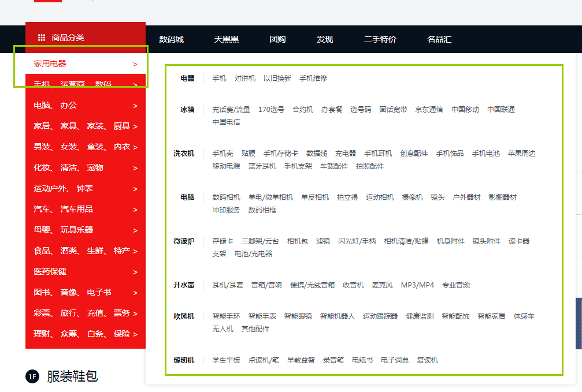582x392 pixels.
Task: Click the 电器 subcategory heading
Action: click(187, 79)
